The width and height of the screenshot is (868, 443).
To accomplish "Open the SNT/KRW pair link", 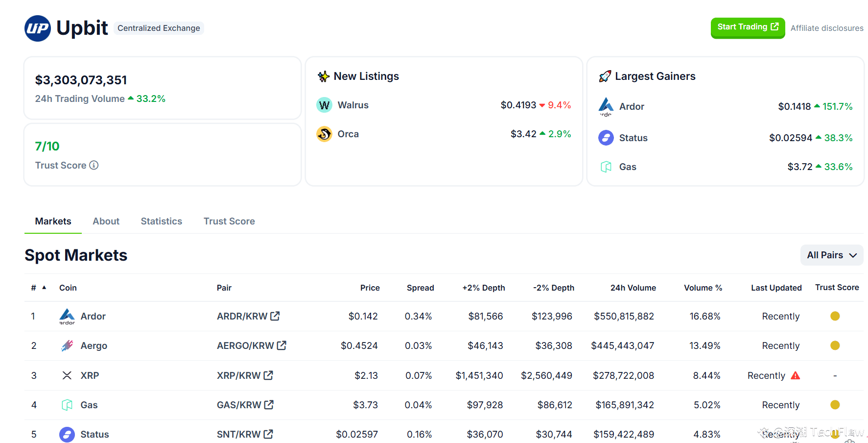I will tap(239, 434).
